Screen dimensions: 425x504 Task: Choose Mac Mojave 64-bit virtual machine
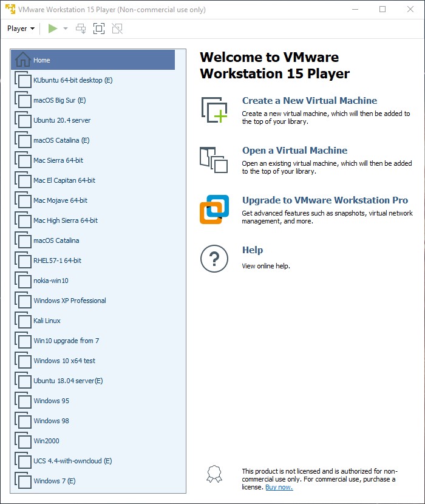[93, 200]
